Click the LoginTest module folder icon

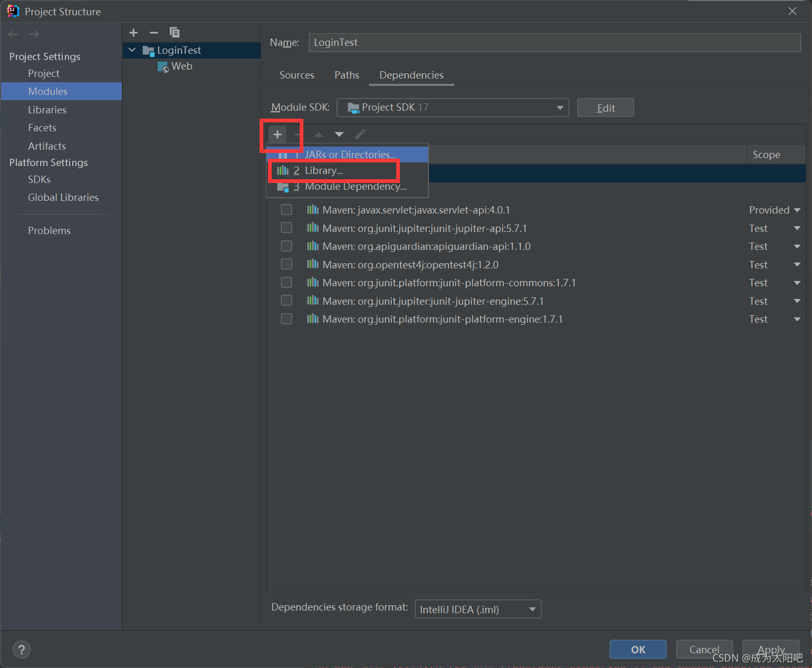coord(148,51)
